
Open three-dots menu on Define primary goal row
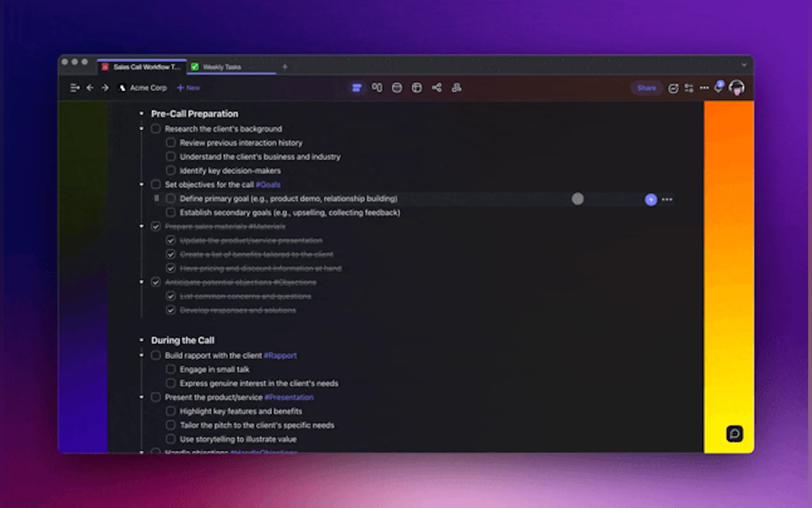tap(667, 200)
